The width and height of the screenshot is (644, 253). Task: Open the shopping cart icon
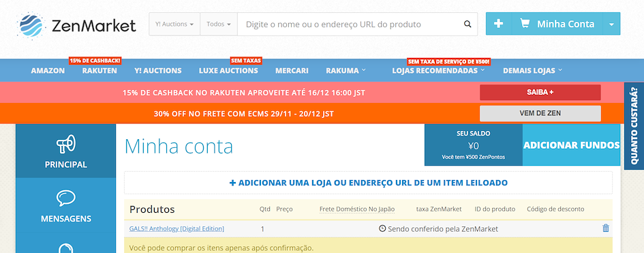click(525, 24)
